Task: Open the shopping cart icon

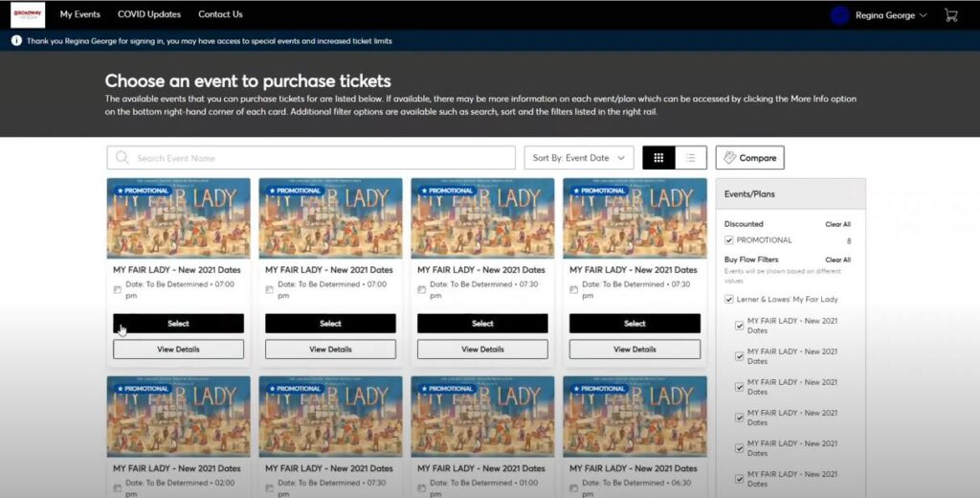Action: pyautogui.click(x=950, y=15)
